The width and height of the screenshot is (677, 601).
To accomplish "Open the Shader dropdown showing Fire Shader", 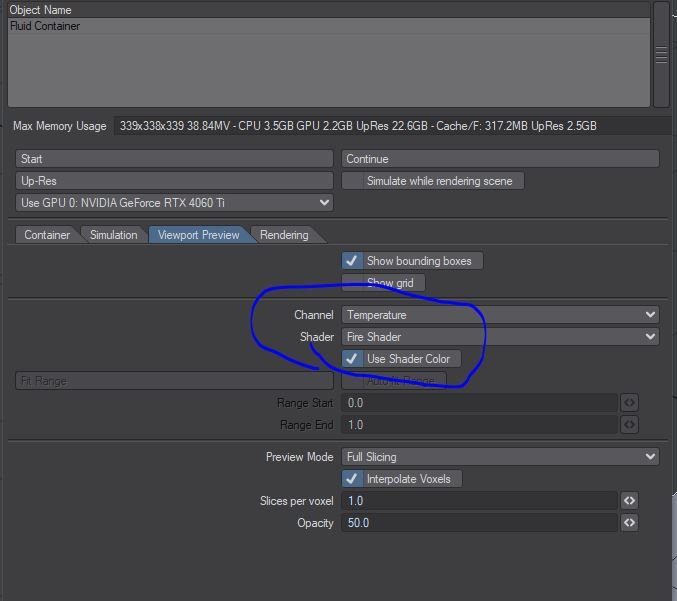I will pyautogui.click(x=500, y=337).
